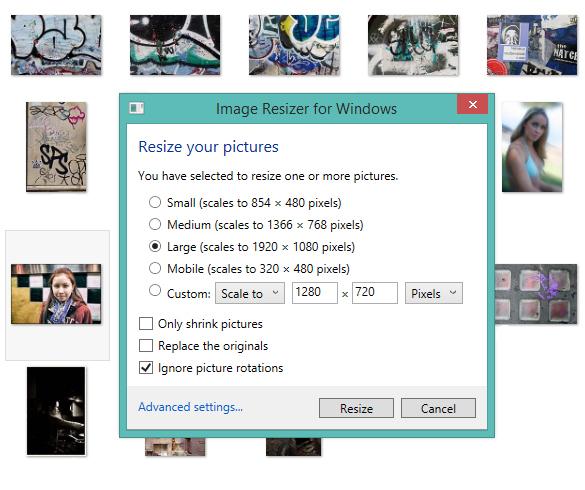Image resolution: width=585 pixels, height=490 pixels.
Task: Click the custom width field showing 1280
Action: click(315, 293)
